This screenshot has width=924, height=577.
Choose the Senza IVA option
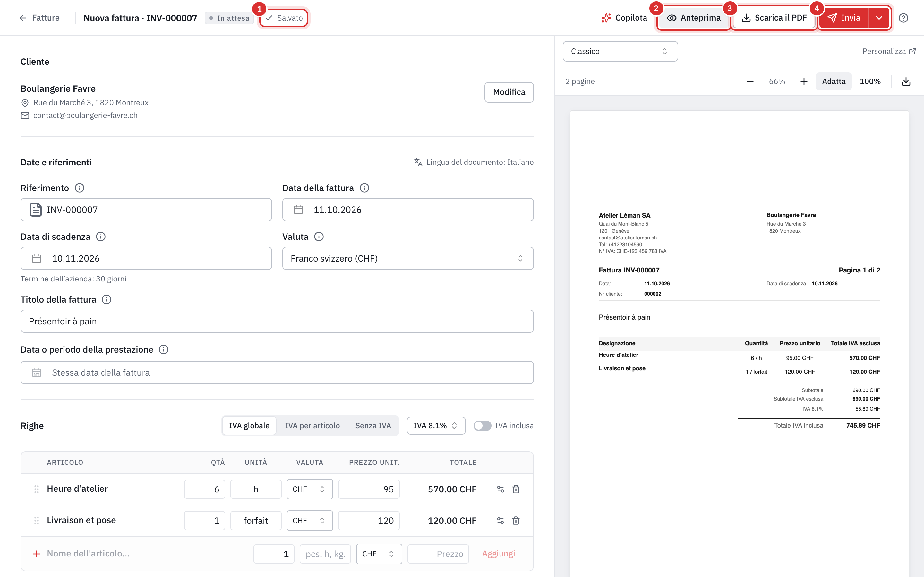pos(373,425)
